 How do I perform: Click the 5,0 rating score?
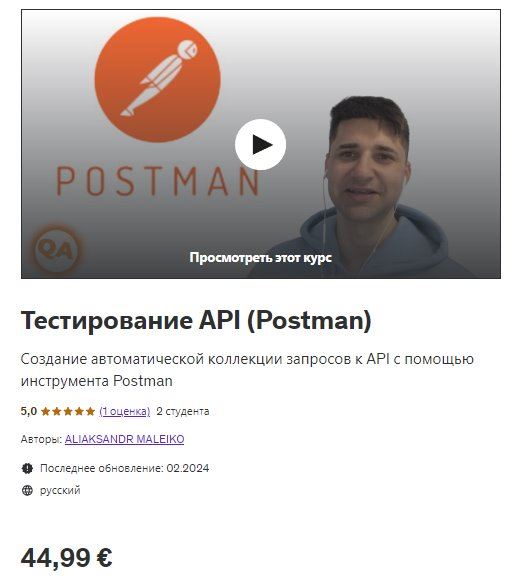click(x=29, y=411)
